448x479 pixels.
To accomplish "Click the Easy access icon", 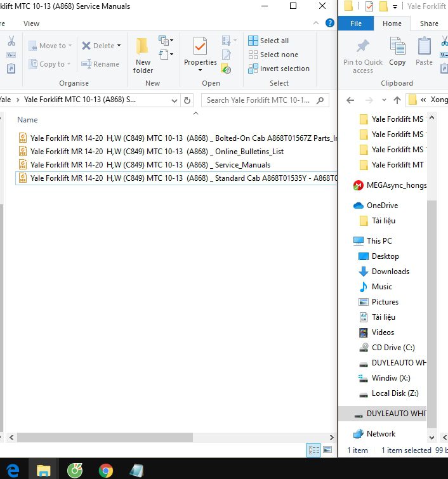I will (164, 55).
